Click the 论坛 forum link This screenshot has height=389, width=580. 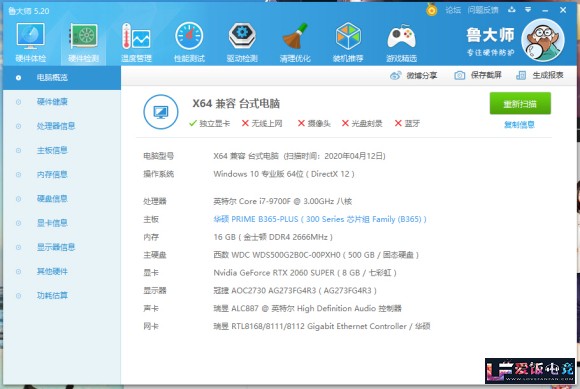(453, 10)
